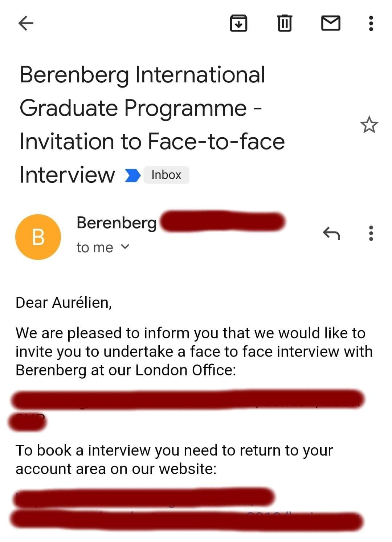Reply using the curved arrow icon
392x542 pixels.
[331, 233]
